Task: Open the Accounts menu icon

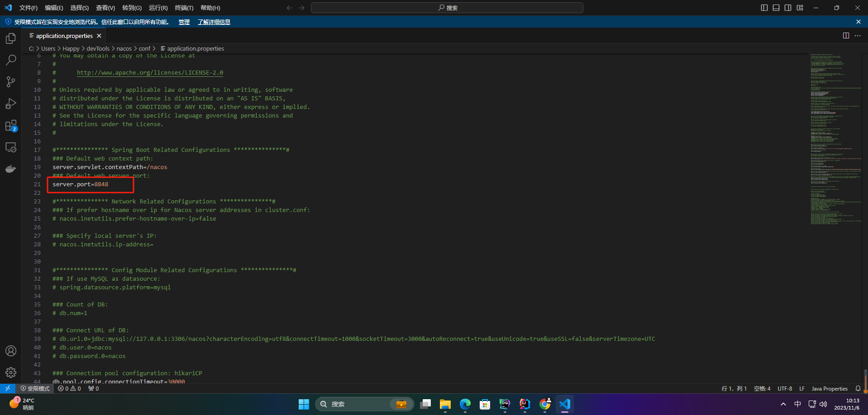Action: [x=11, y=351]
